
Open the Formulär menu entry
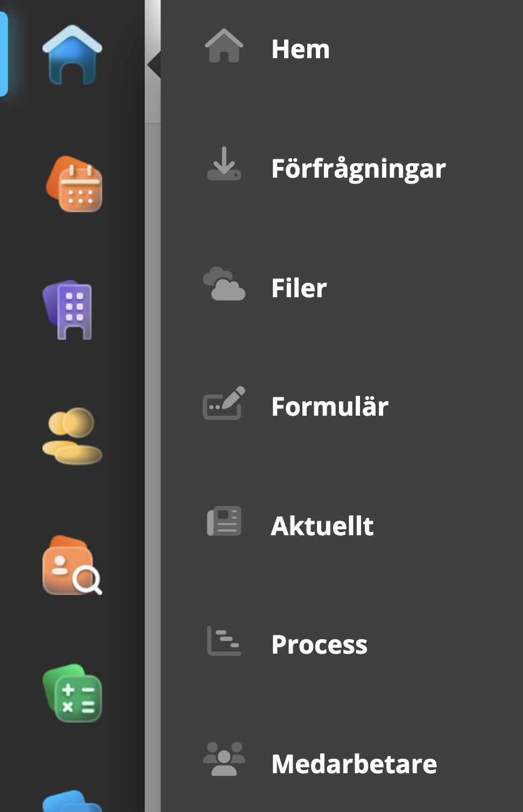pyautogui.click(x=330, y=407)
